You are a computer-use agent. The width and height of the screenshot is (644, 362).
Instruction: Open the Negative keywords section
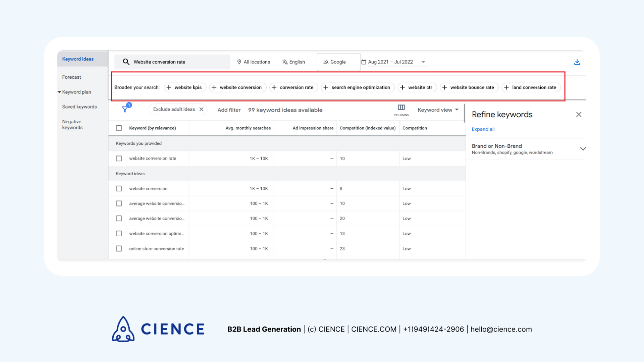pos(72,124)
